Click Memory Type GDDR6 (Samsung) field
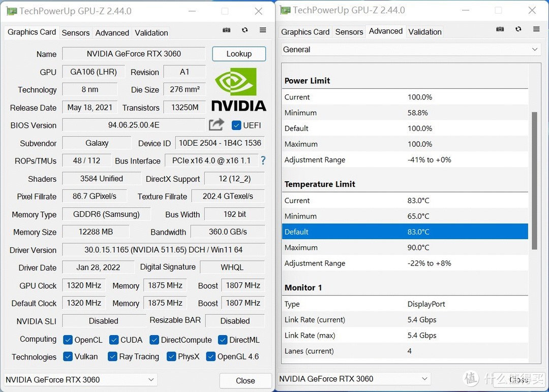The width and height of the screenshot is (549, 392). pyautogui.click(x=106, y=214)
